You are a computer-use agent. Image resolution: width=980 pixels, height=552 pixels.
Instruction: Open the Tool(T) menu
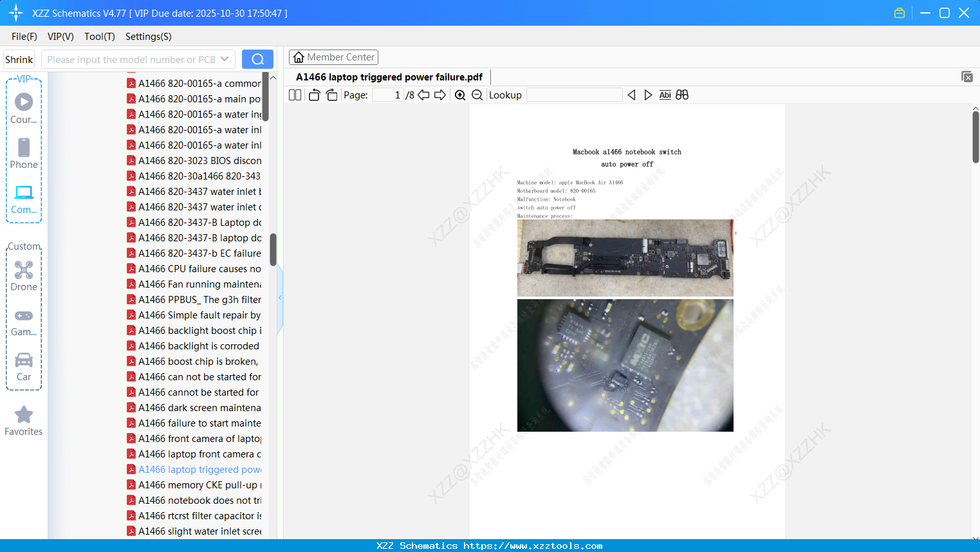(100, 37)
